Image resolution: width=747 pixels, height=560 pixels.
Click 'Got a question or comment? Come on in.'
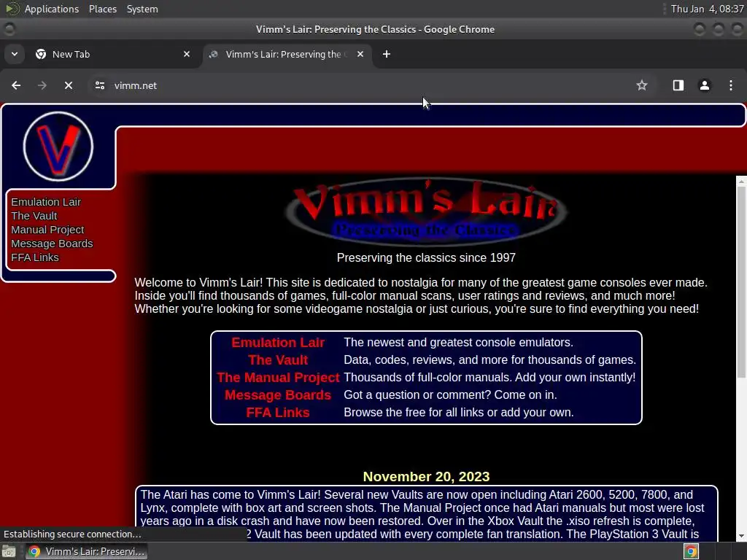point(450,394)
